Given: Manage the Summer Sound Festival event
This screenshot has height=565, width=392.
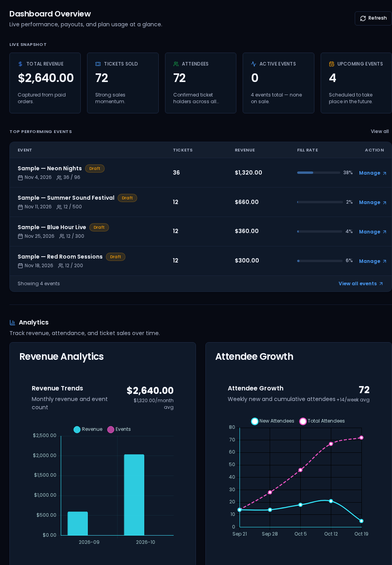Looking at the screenshot, I should (373, 202).
